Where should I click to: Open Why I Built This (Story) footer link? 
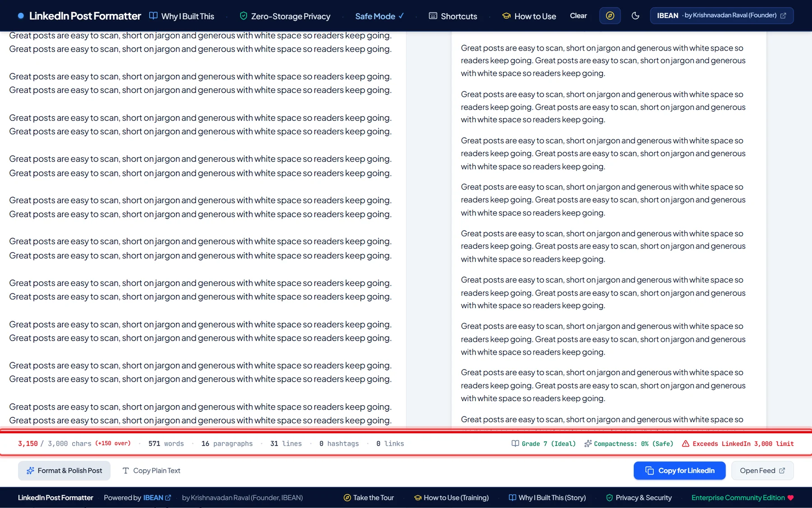pyautogui.click(x=547, y=498)
